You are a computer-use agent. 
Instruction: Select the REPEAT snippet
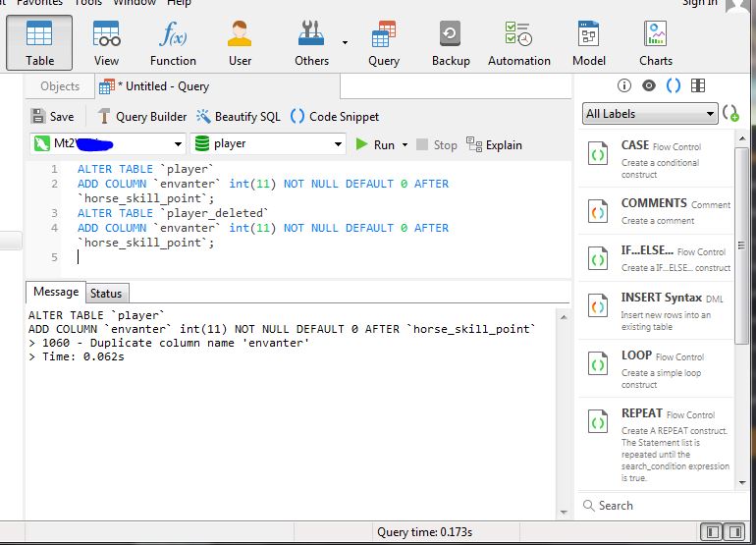click(656, 444)
